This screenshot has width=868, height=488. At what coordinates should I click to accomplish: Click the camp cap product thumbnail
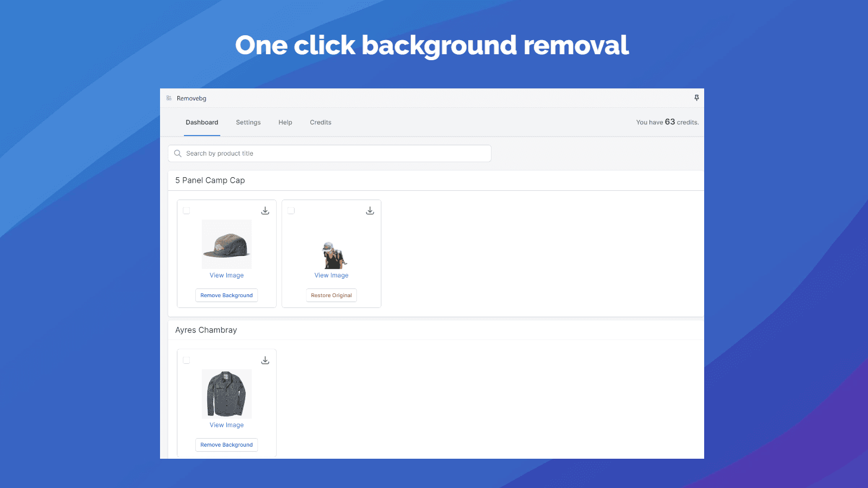(226, 244)
